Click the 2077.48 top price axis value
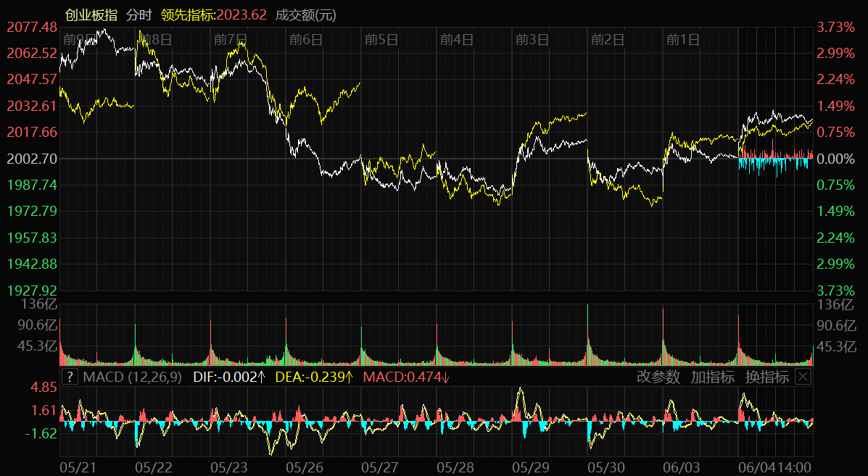The image size is (868, 476). coord(32,27)
